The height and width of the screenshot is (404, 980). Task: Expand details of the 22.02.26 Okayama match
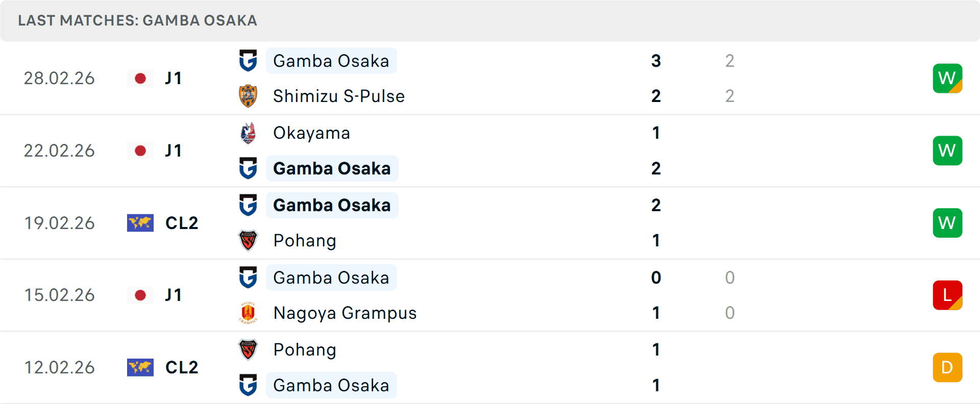point(490,150)
